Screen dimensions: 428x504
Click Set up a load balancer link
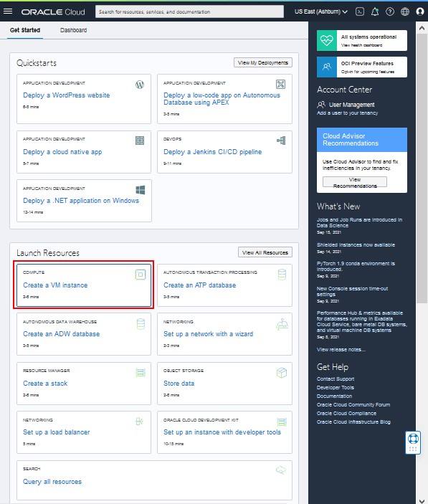[57, 432]
